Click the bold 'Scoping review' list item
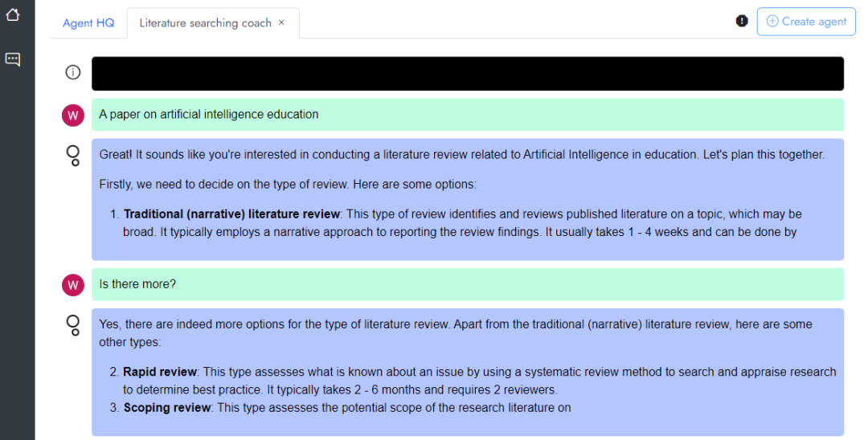This screenshot has height=440, width=868. click(167, 407)
